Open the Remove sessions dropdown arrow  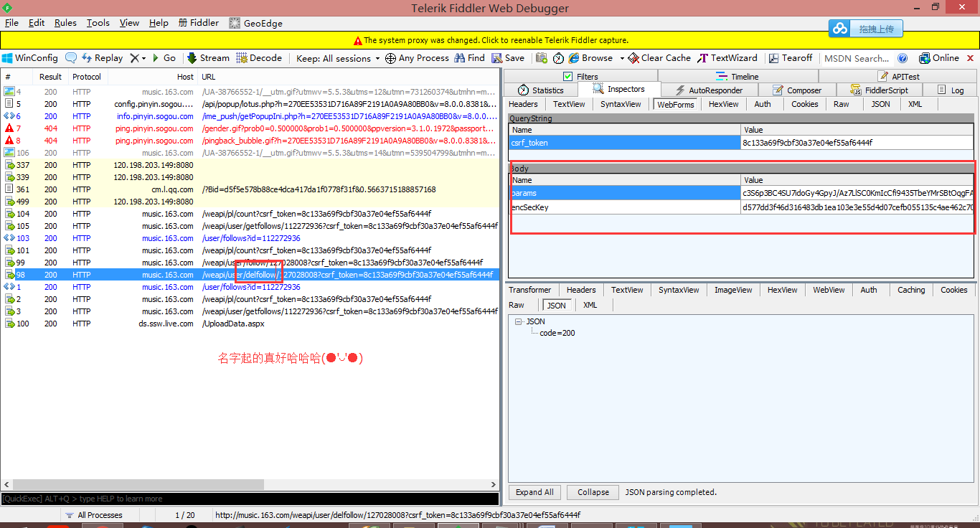tap(143, 59)
